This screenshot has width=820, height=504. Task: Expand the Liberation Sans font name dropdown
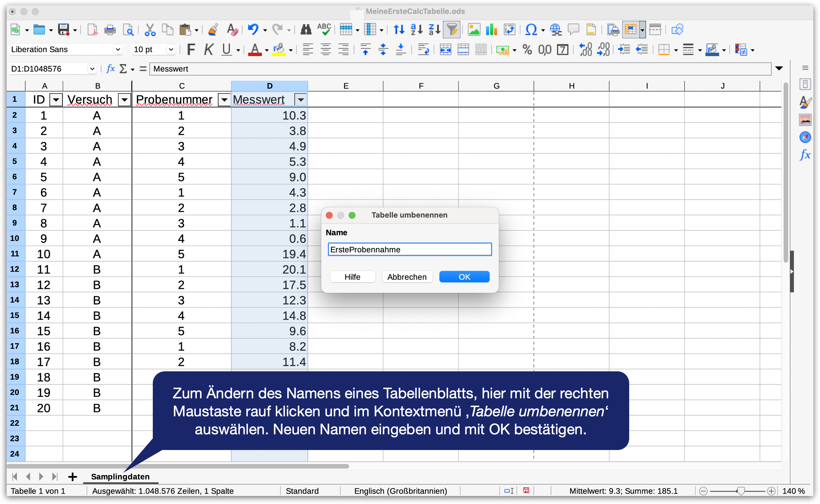118,50
